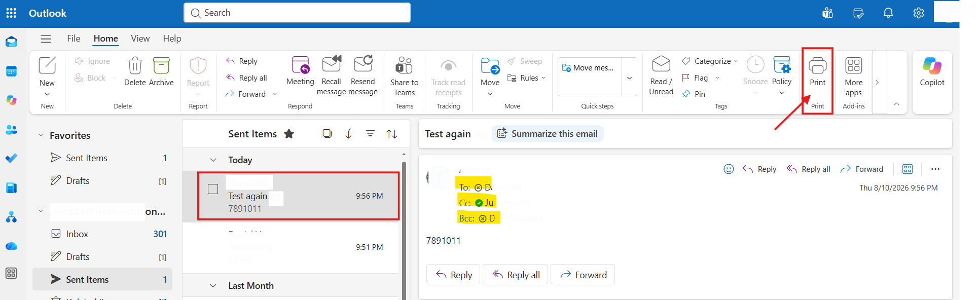Toggle the hamburger navigation pane button

pyautogui.click(x=46, y=39)
